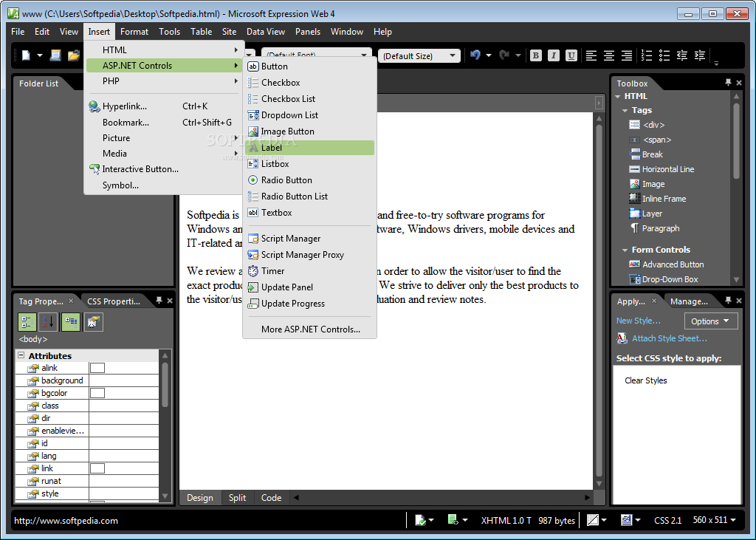Open the Options dropdown in Apply Styles
Image resolution: width=756 pixels, height=540 pixels.
[711, 321]
